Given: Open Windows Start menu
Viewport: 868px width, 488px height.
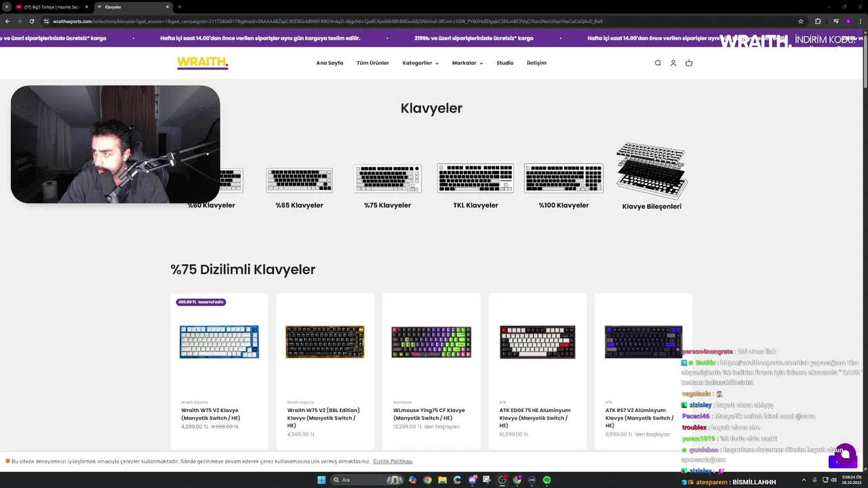Looking at the screenshot, I should (321, 480).
